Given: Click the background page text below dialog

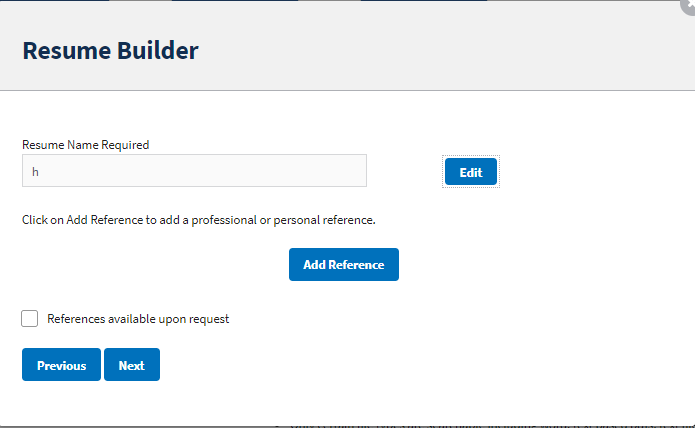Looking at the screenshot, I should click(480, 424).
